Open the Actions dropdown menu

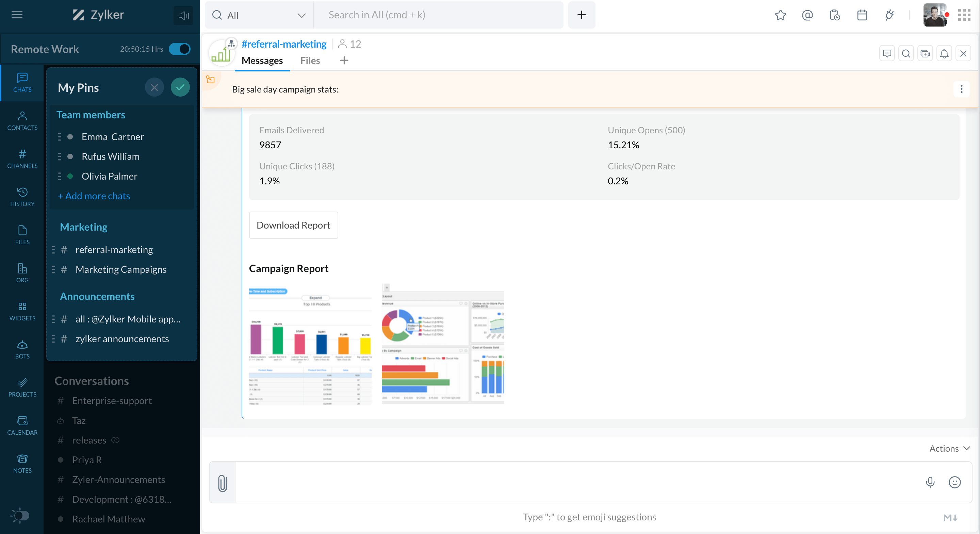click(x=949, y=448)
